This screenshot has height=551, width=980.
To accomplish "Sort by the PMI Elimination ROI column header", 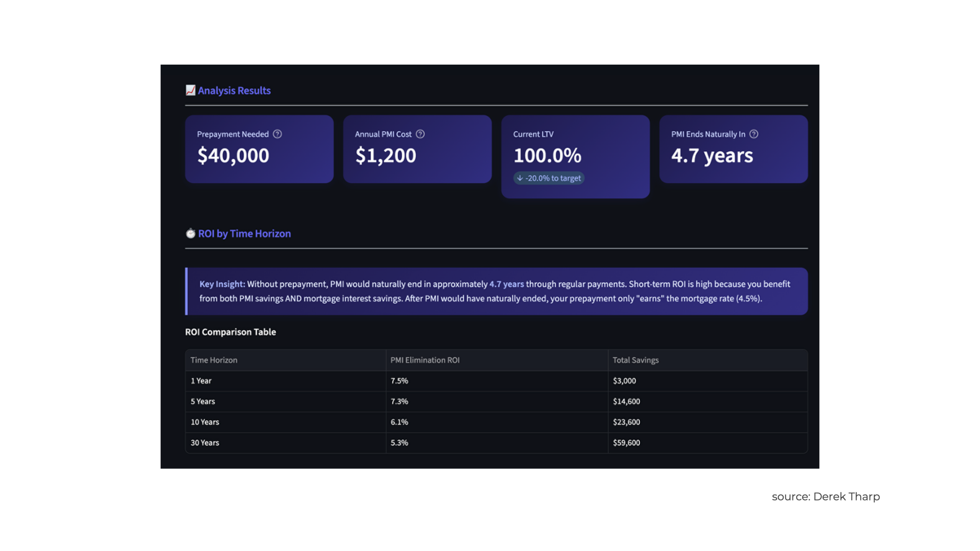I will (x=425, y=360).
